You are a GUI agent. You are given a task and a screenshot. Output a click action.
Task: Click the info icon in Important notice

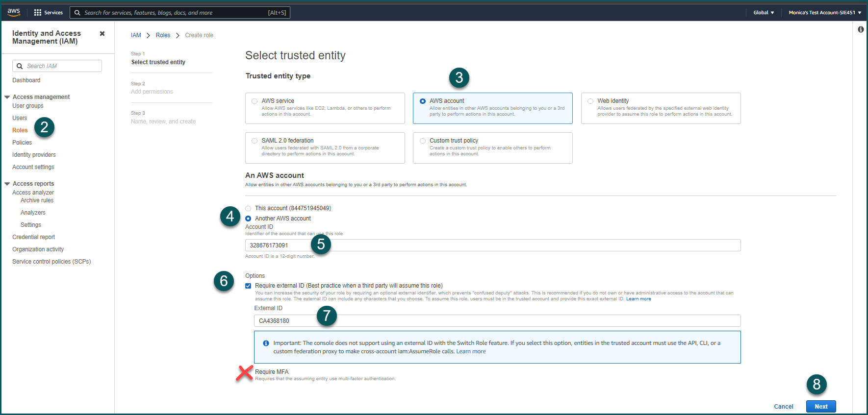[x=266, y=343]
